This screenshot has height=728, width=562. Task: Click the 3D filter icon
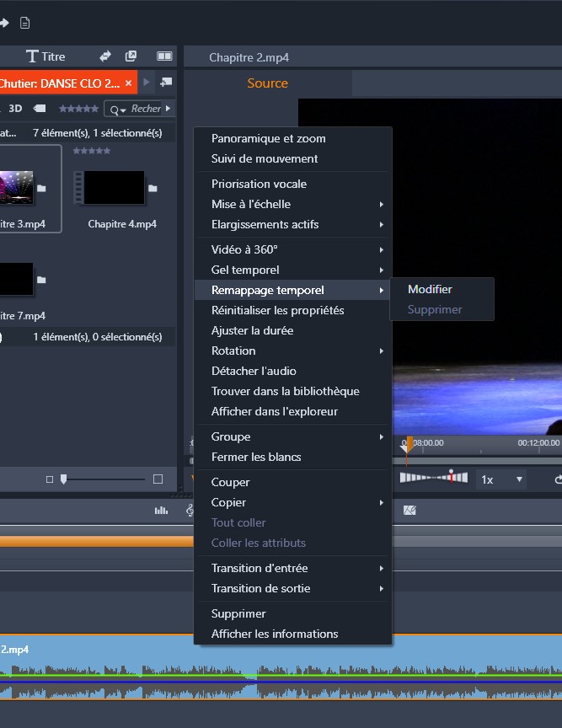point(15,109)
